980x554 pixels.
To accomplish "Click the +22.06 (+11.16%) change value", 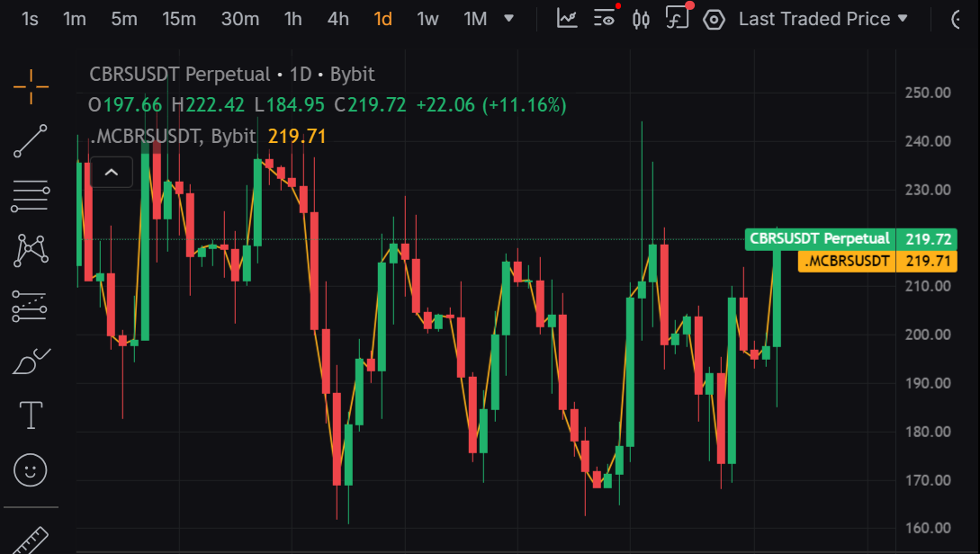I will tap(491, 105).
